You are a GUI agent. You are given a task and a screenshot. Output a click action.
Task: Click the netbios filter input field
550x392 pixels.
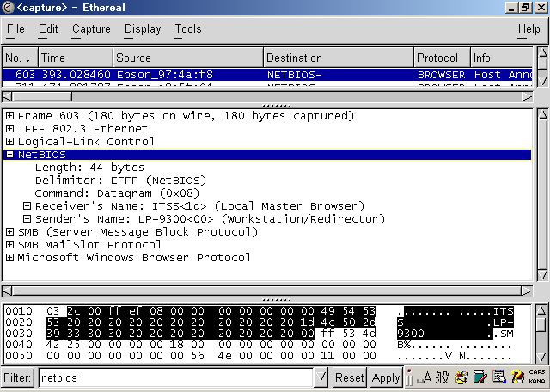click(x=175, y=377)
